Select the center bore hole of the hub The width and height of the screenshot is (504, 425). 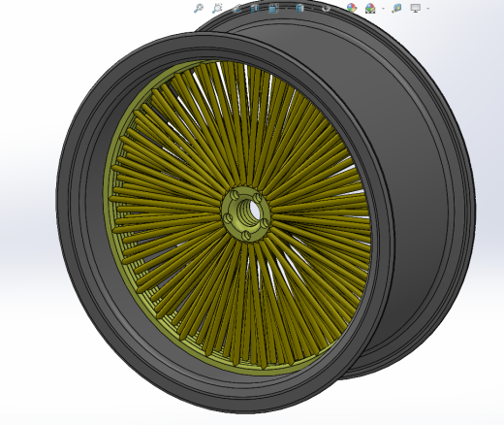tap(248, 212)
